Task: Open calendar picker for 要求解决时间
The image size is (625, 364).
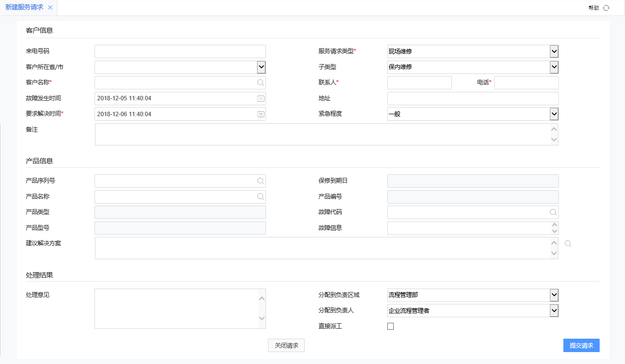Action: coord(261,114)
